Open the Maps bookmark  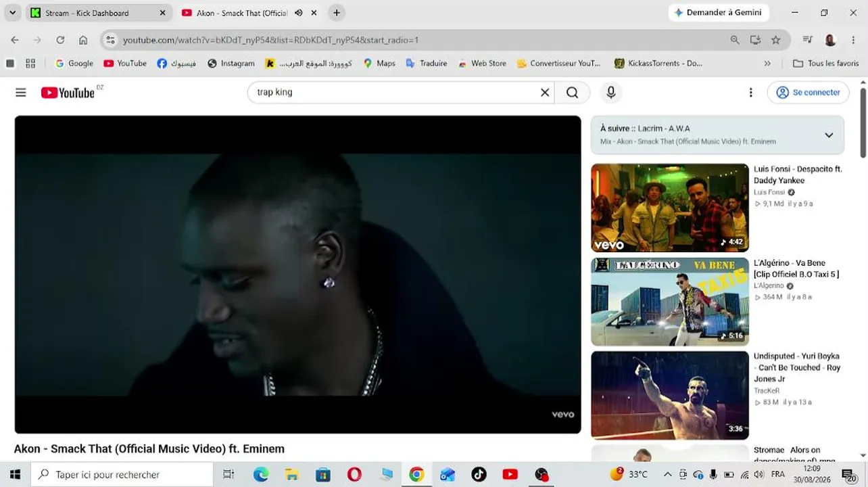pyautogui.click(x=379, y=64)
